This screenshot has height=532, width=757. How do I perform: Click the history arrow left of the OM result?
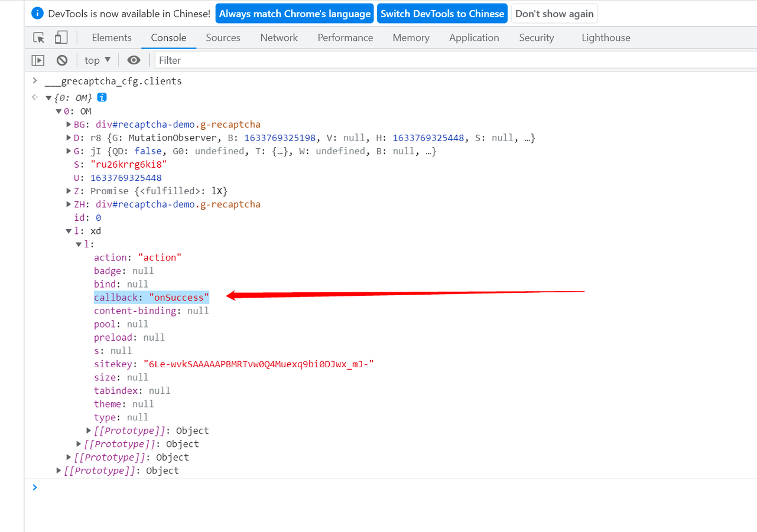pos(34,97)
